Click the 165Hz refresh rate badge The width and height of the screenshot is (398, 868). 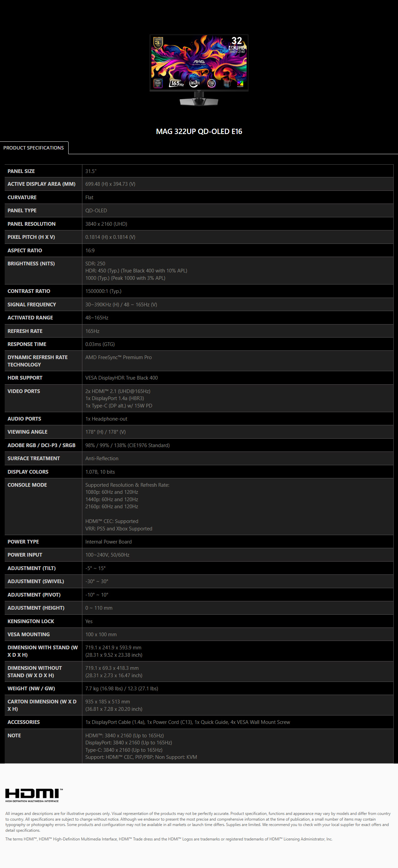[176, 83]
